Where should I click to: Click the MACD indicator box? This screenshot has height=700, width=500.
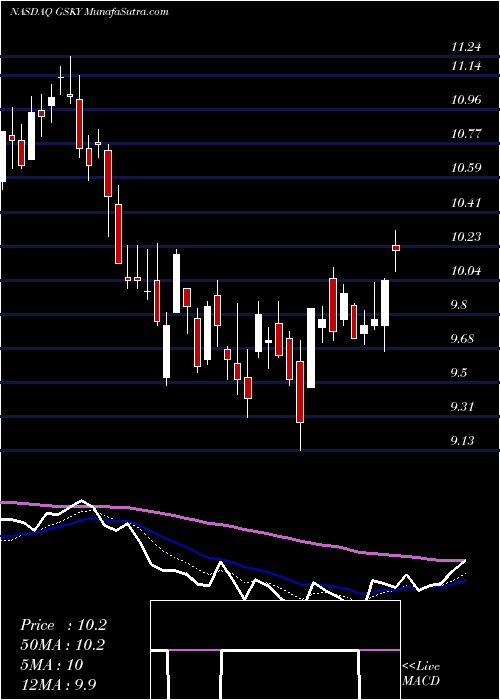pyautogui.click(x=275, y=650)
